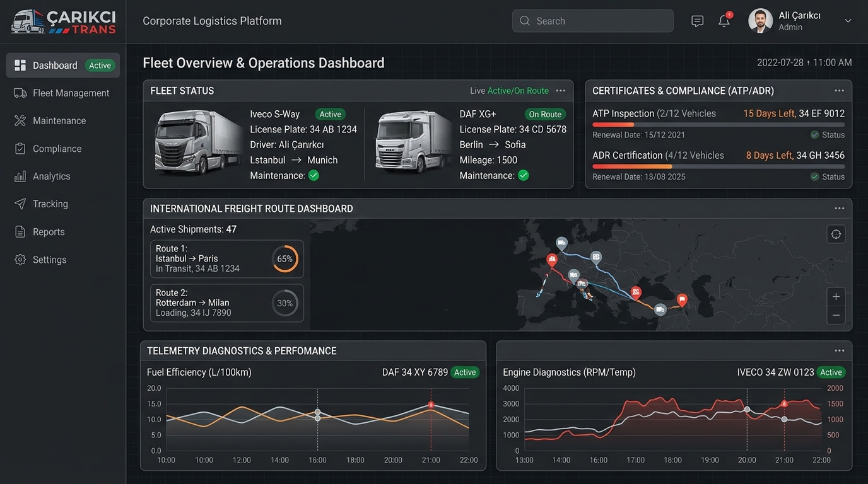
Task: Click the ADR Certification status check icon
Action: tap(815, 176)
